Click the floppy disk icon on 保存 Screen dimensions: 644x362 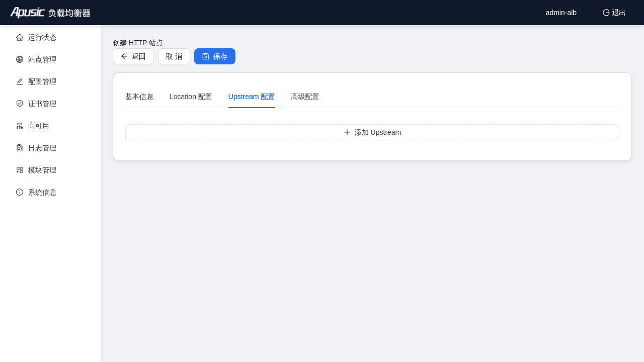206,56
